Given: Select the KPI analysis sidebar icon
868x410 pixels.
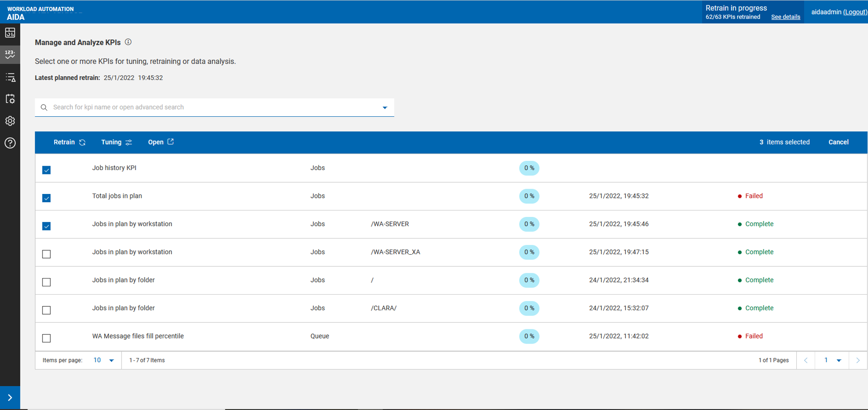Looking at the screenshot, I should 10,55.
